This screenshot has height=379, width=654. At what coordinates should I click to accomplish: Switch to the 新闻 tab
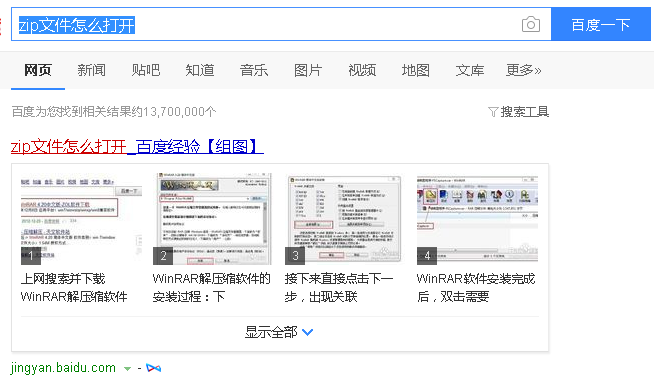click(91, 70)
